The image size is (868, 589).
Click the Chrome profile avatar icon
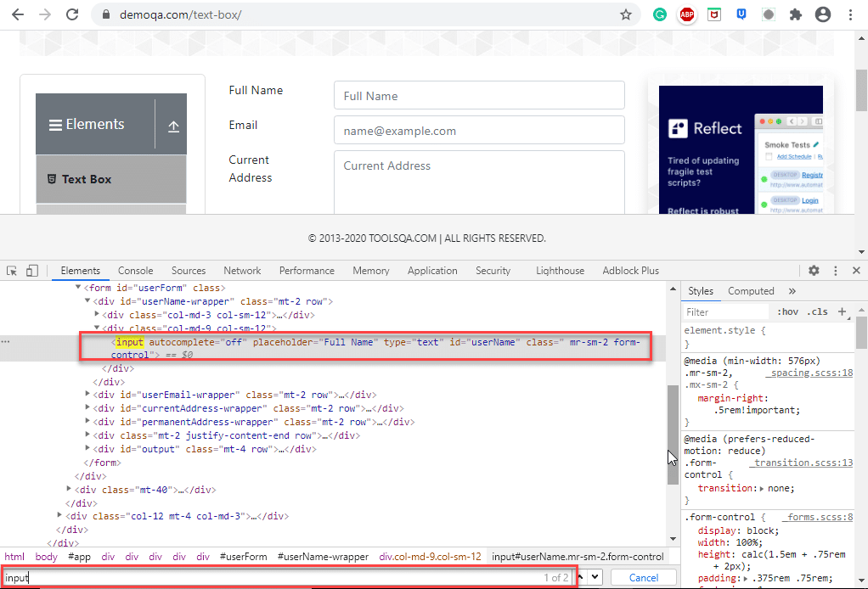[823, 14]
